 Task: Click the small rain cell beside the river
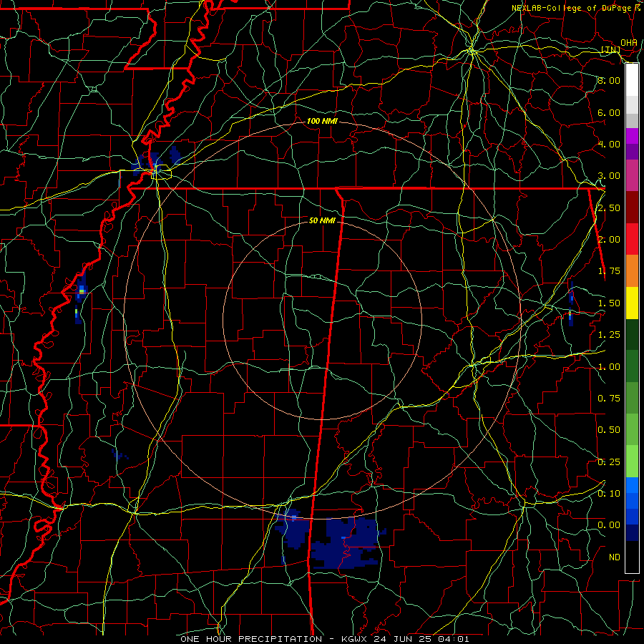point(81,290)
